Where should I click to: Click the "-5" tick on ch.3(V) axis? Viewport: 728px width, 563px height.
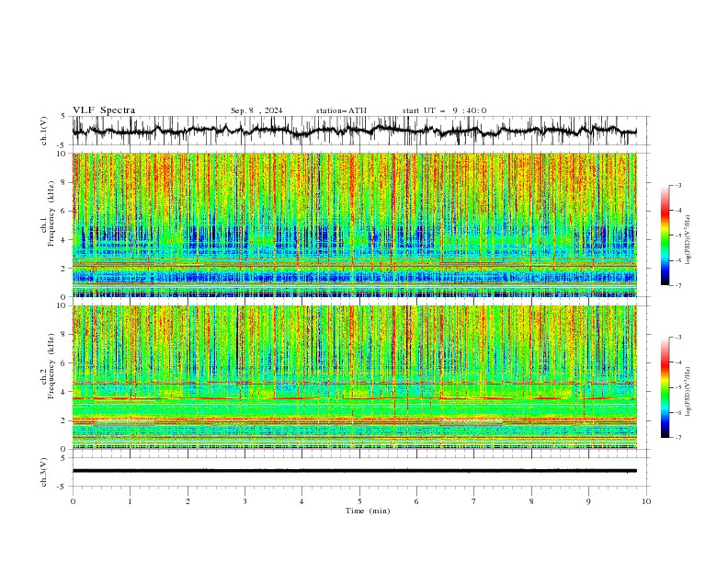pos(63,487)
